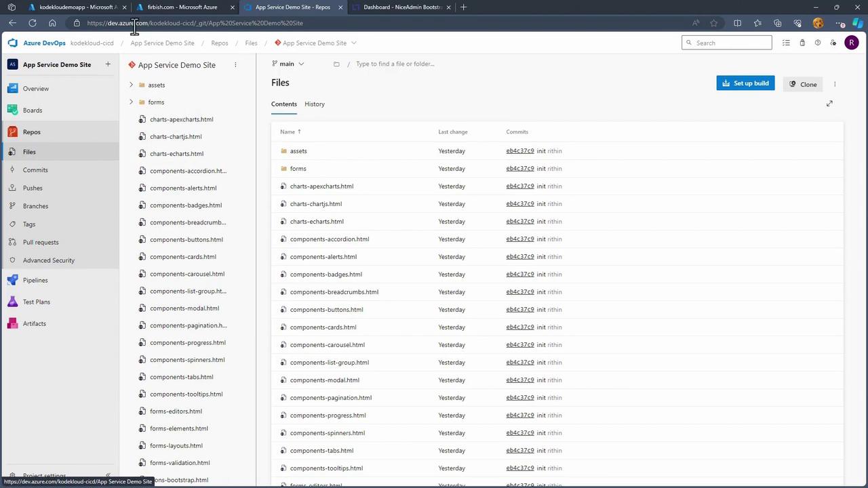Click the browser refresh icon
Viewport: 868px width, 488px height.
(33, 23)
